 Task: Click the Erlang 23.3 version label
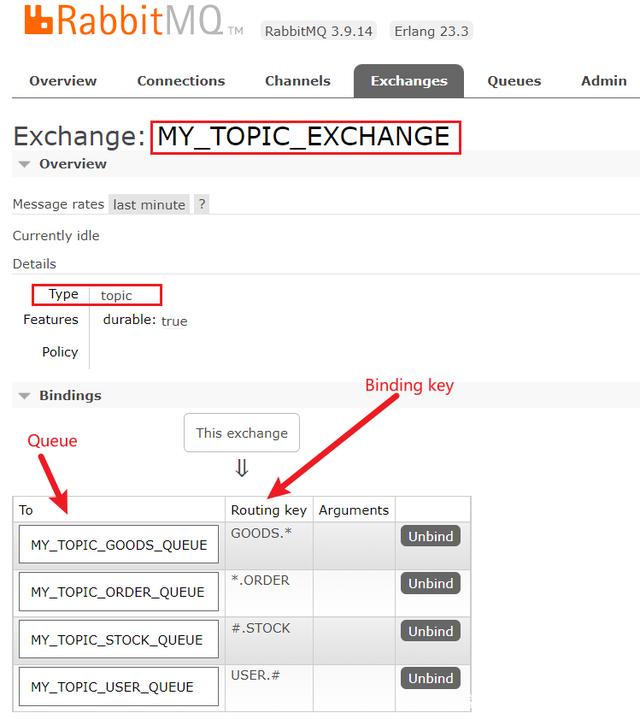pos(431,31)
